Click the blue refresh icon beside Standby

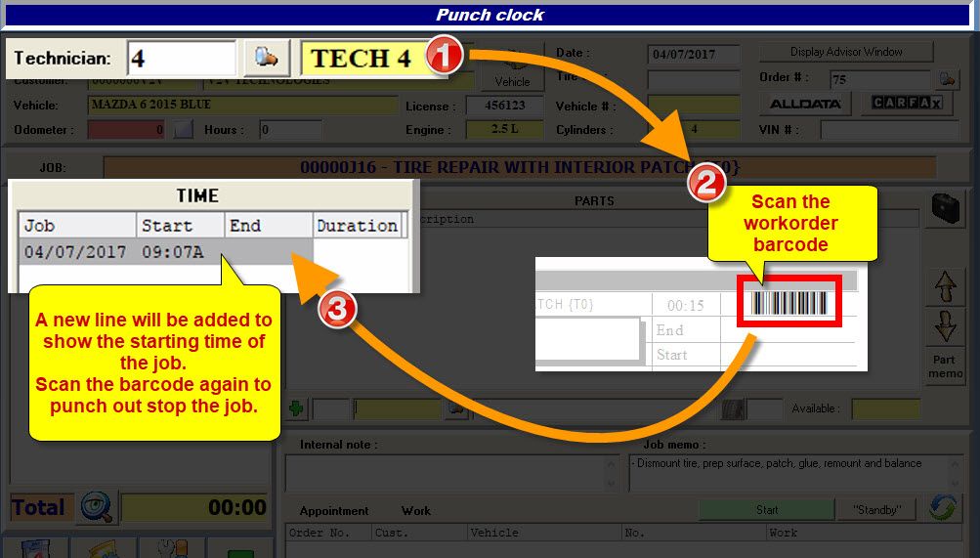(943, 508)
